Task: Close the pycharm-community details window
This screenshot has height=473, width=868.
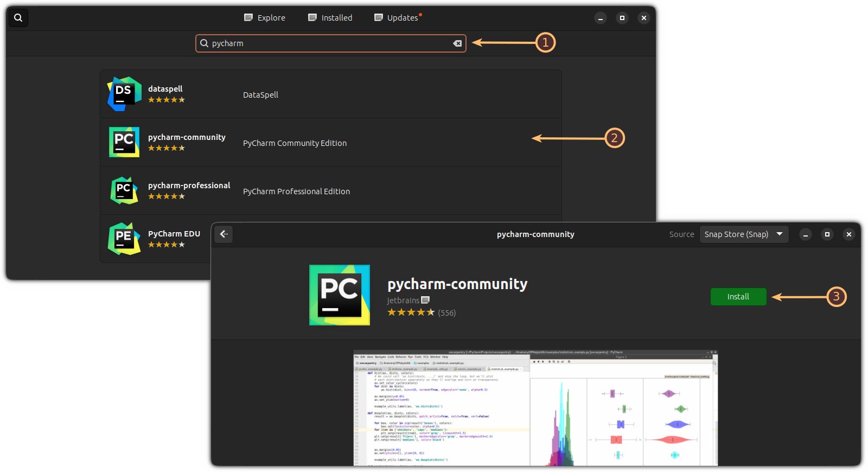Action: (849, 234)
